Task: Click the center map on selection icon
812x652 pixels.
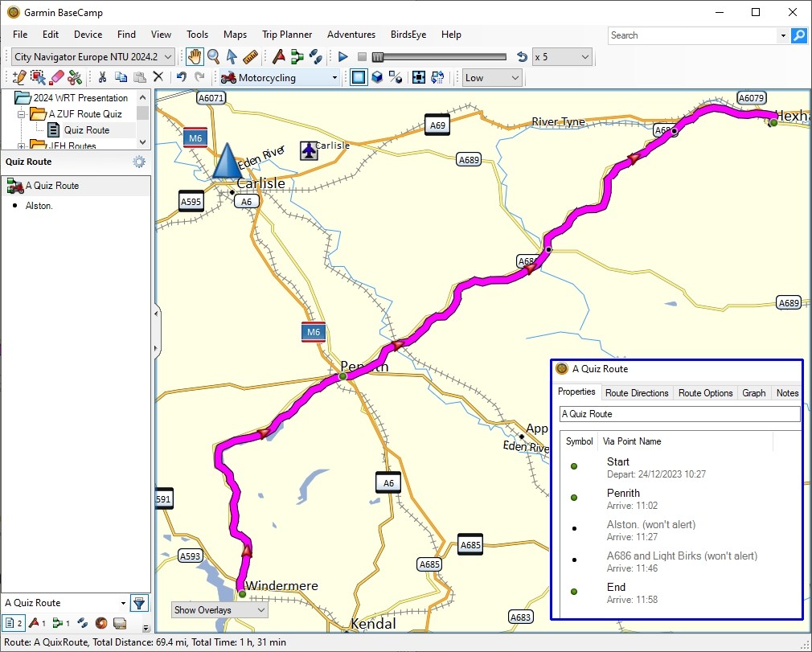Action: 418,78
